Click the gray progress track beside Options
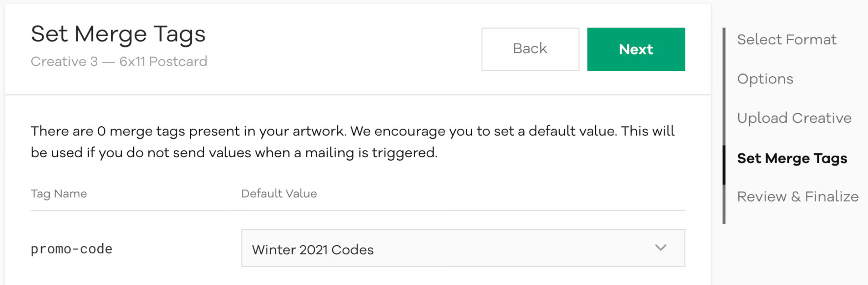This screenshot has width=868, height=285. (x=724, y=79)
